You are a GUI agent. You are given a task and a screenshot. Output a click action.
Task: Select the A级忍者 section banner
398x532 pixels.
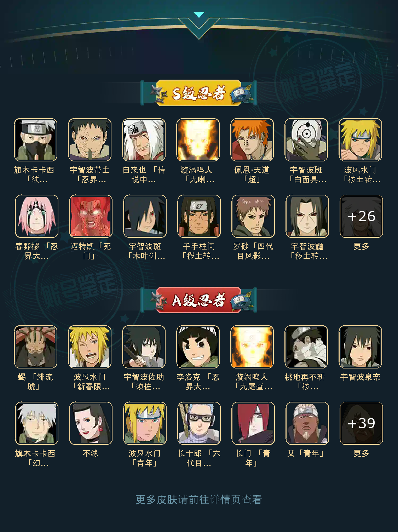pos(199,300)
